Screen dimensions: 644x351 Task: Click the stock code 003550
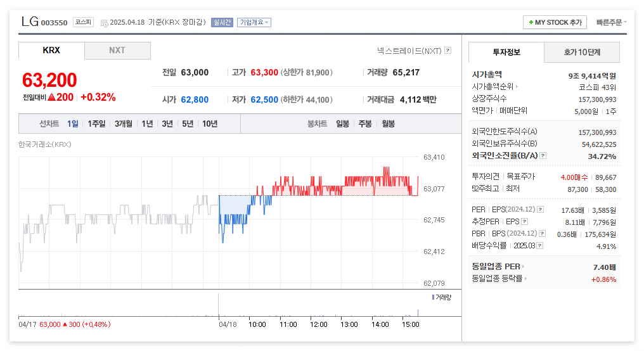coord(55,23)
